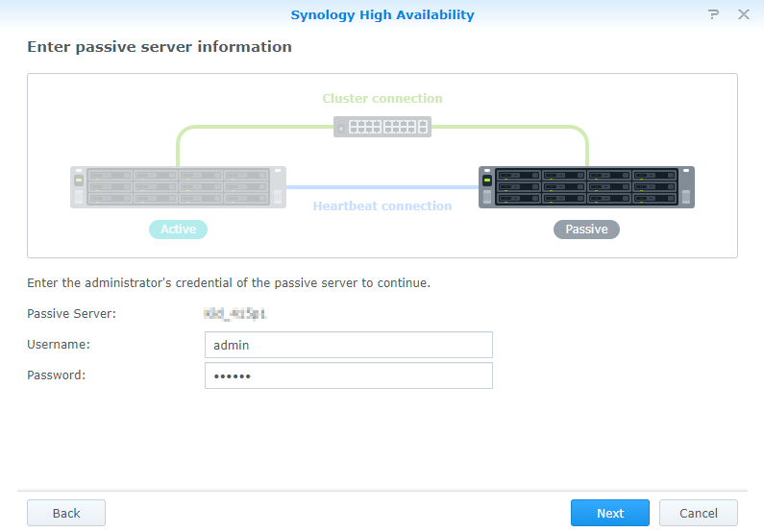Image resolution: width=764 pixels, height=532 pixels.
Task: Close the Synology High Availability wizard
Action: 744,14
